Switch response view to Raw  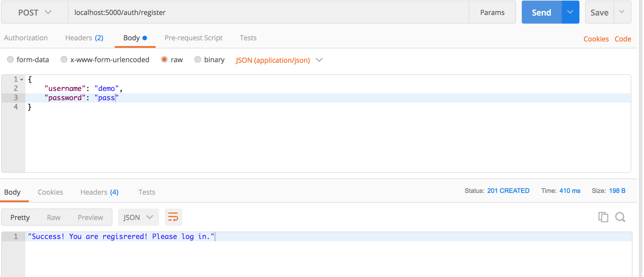point(54,217)
